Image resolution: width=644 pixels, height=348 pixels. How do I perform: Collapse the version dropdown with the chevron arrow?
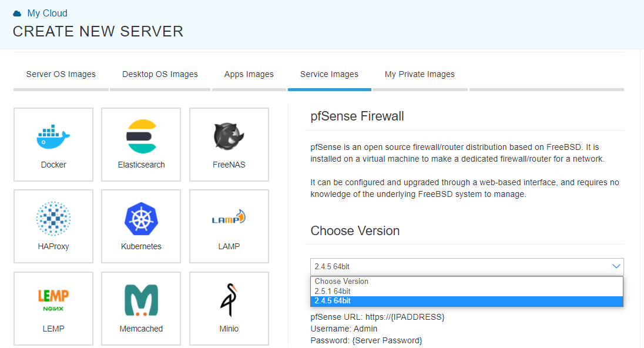click(x=616, y=266)
